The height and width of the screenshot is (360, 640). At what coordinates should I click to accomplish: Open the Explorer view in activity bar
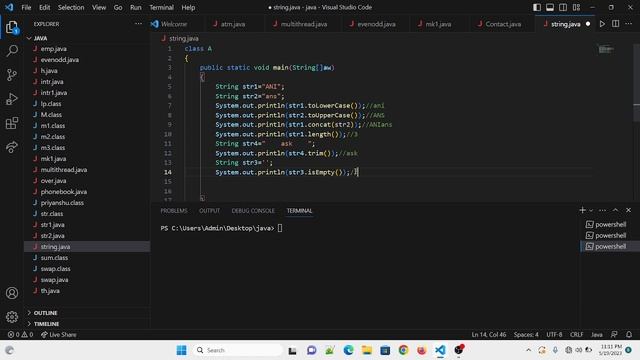coord(12,28)
